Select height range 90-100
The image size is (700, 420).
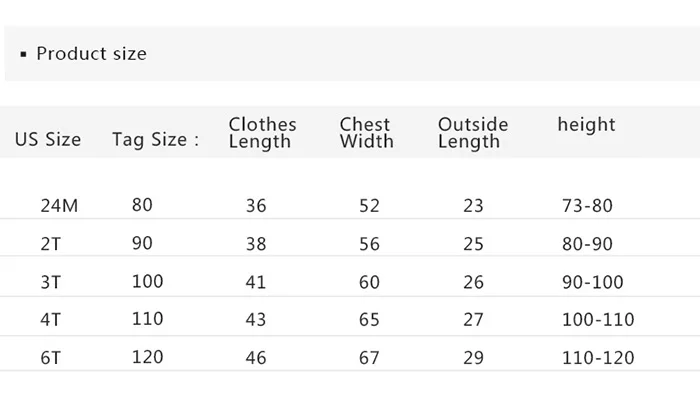tap(592, 282)
